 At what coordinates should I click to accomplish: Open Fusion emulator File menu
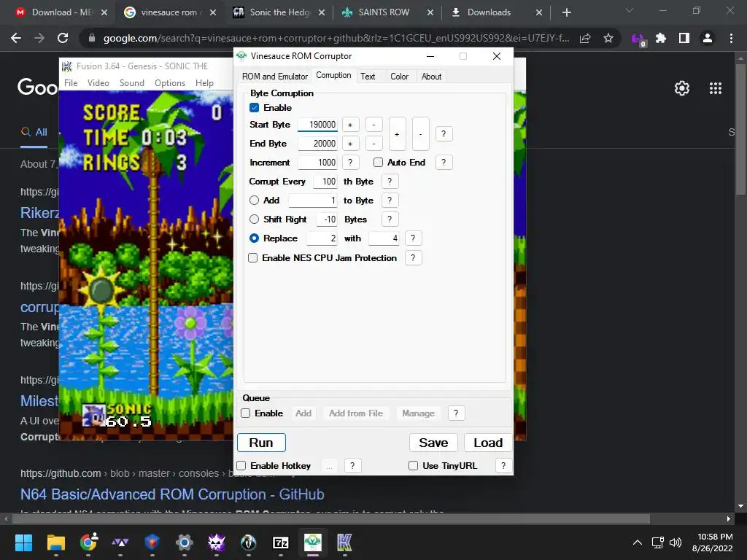pos(71,83)
